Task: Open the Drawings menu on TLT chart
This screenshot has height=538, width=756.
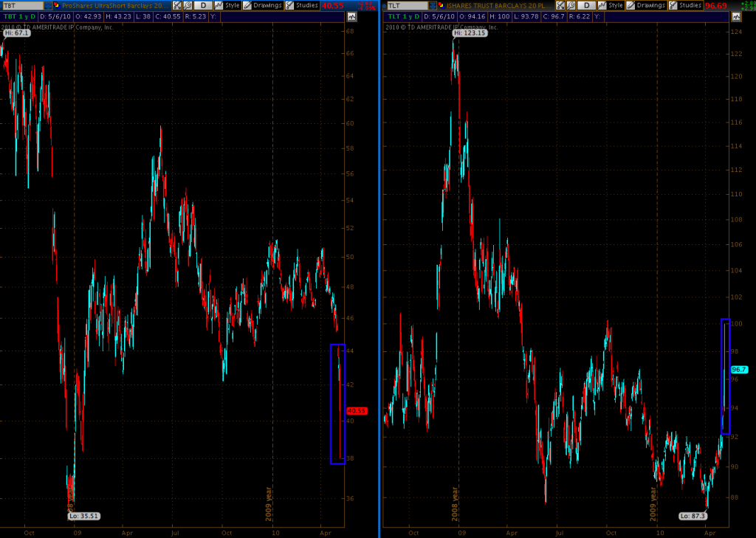Action: [646, 5]
